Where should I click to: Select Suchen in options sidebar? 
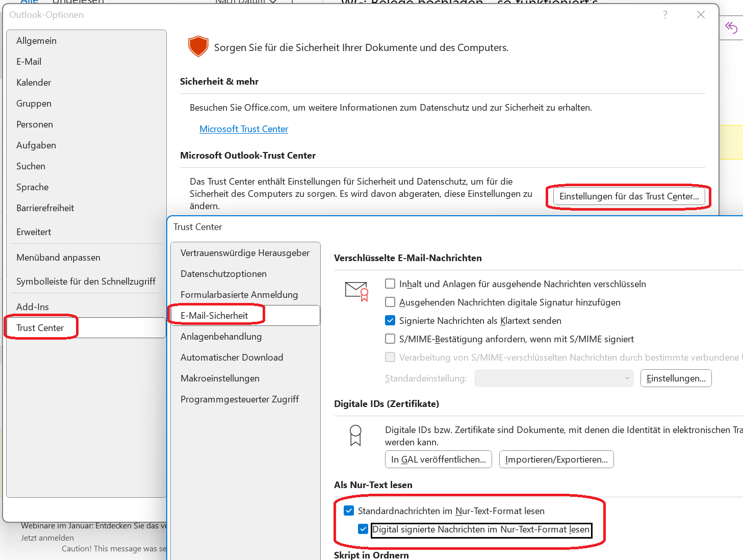pos(86,166)
